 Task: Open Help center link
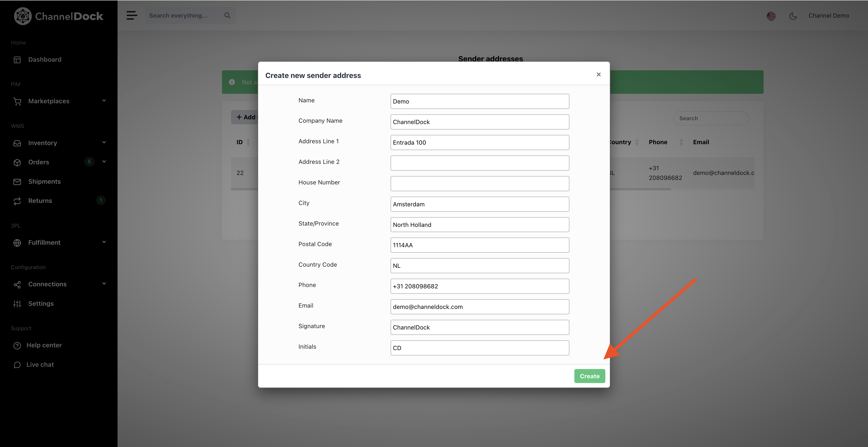pyautogui.click(x=44, y=345)
